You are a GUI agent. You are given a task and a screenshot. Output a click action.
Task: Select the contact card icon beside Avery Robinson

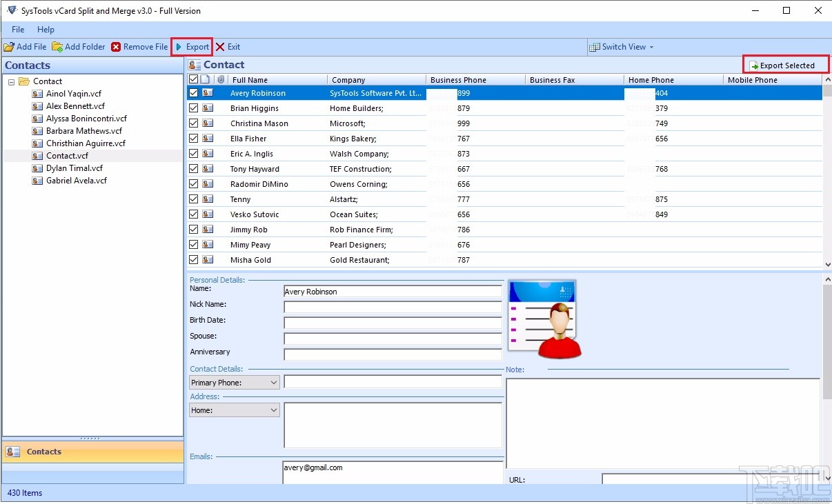click(x=208, y=92)
